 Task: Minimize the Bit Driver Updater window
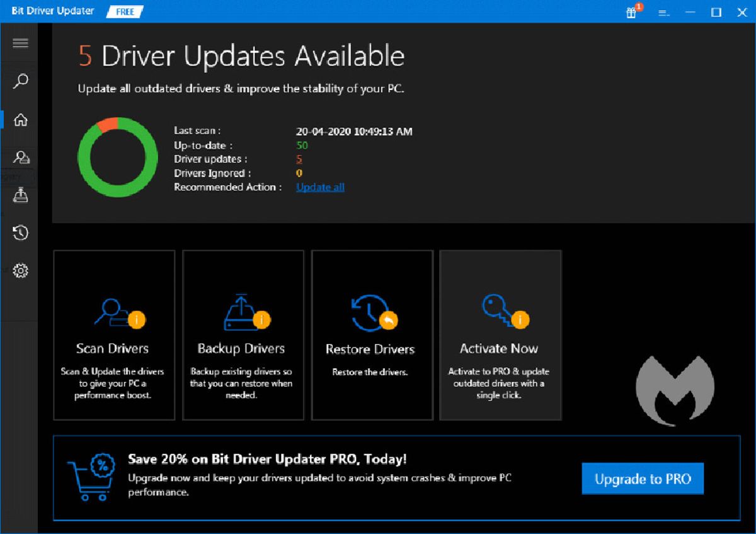(689, 13)
